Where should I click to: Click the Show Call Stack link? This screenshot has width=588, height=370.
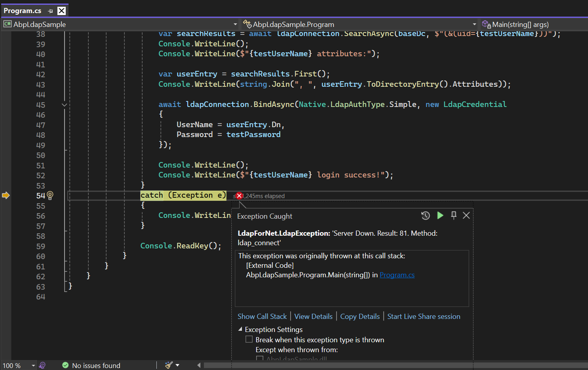(262, 317)
